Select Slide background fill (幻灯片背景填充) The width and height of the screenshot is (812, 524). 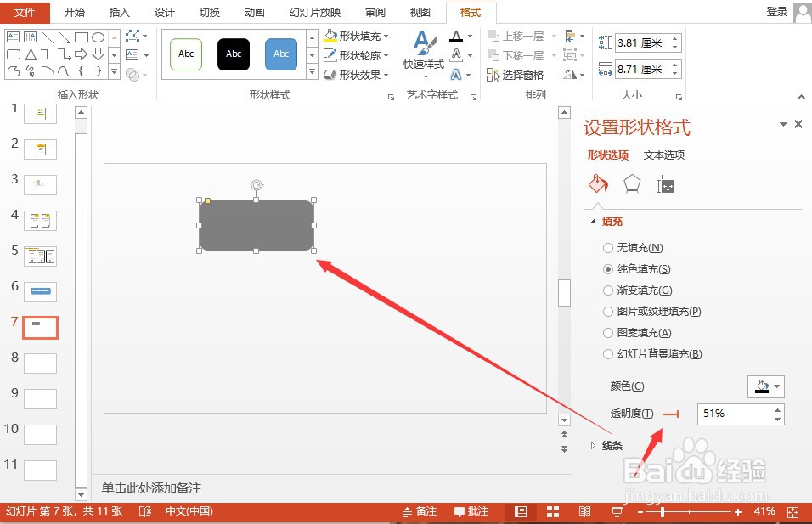(x=652, y=354)
